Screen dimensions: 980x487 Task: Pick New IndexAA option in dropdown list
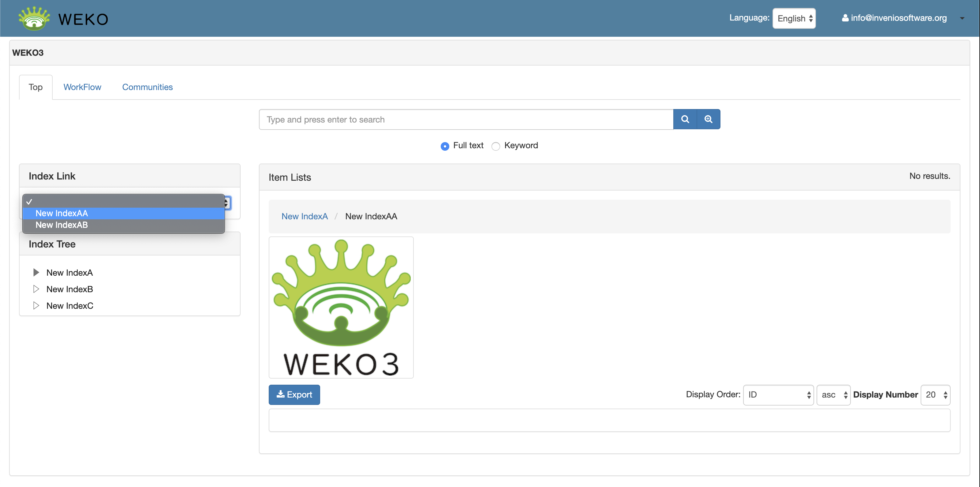click(x=62, y=213)
